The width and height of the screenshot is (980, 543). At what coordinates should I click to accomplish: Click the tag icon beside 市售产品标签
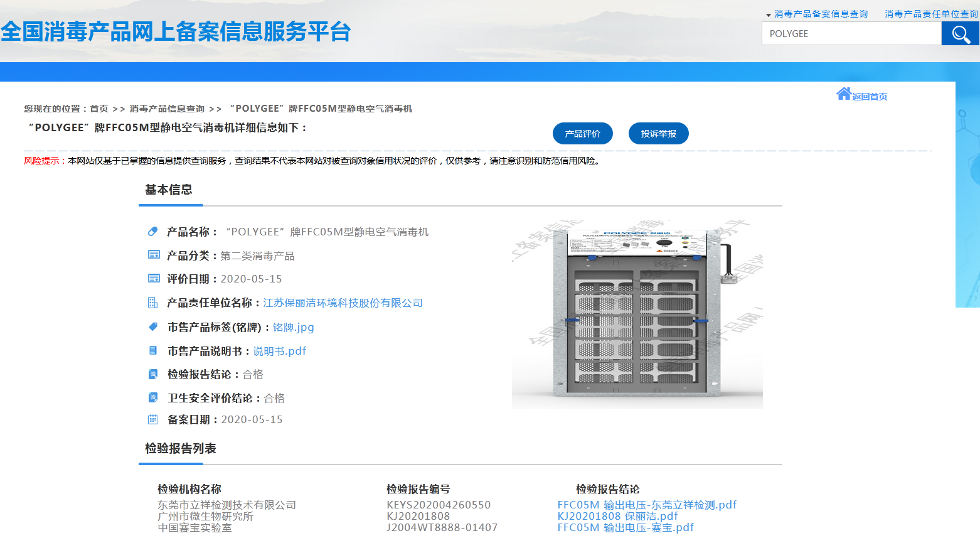point(152,326)
